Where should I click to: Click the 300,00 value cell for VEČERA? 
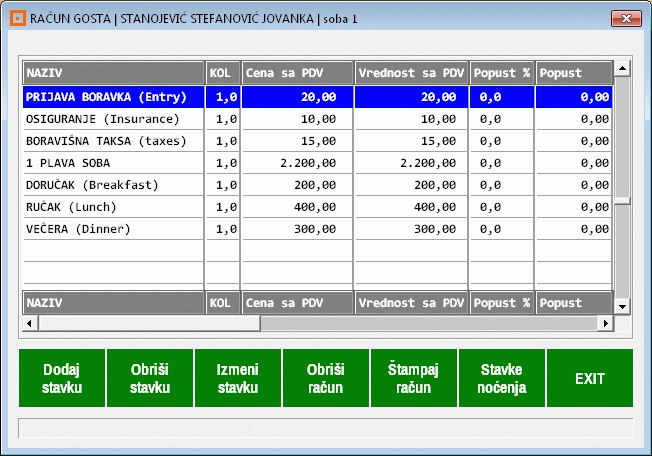(411, 229)
